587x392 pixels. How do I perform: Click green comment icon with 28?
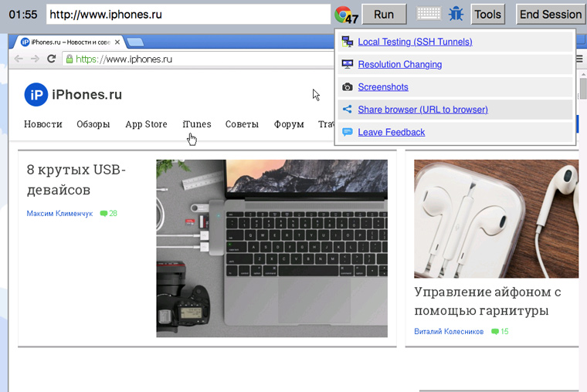click(x=103, y=214)
